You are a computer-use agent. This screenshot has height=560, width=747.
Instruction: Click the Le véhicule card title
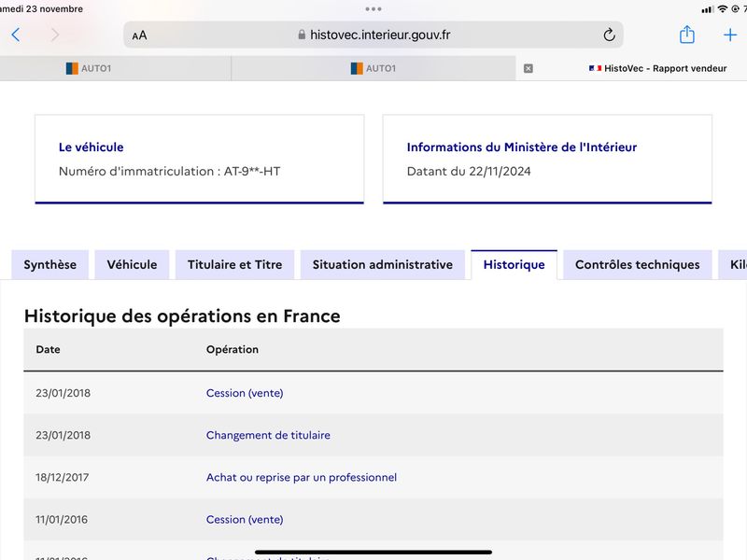click(x=91, y=147)
